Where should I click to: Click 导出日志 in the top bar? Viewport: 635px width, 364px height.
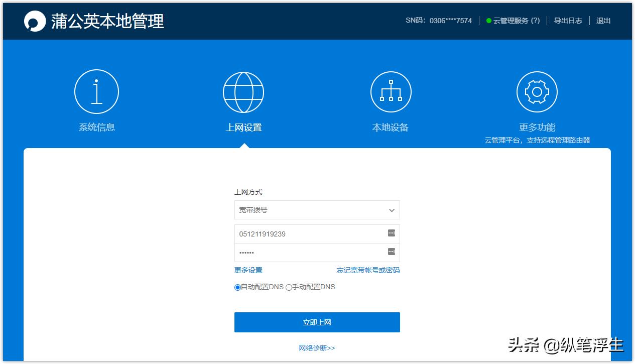pos(568,21)
